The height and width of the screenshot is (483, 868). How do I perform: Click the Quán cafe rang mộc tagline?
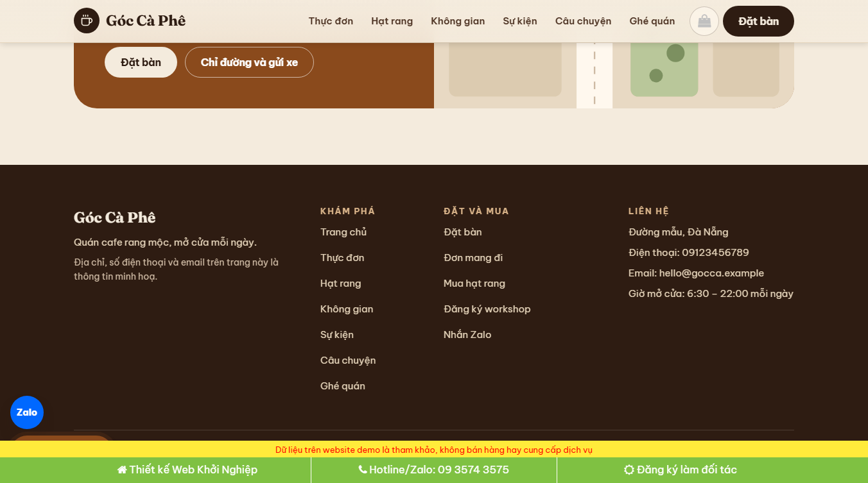coord(165,242)
